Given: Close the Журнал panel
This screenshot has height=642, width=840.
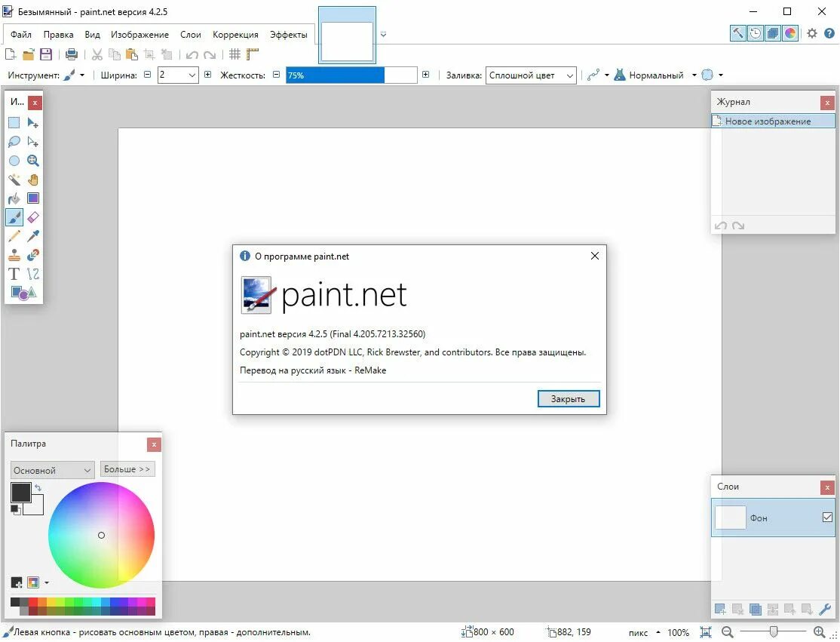Looking at the screenshot, I should point(827,103).
